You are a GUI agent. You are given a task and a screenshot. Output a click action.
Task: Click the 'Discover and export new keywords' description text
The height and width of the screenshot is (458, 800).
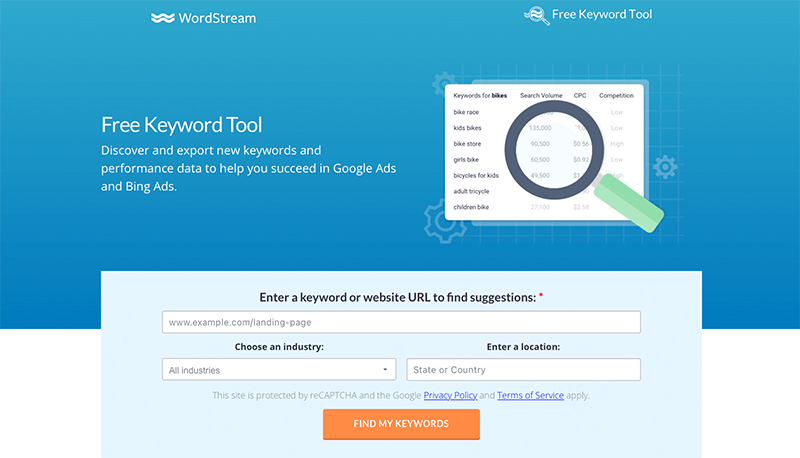(x=248, y=168)
